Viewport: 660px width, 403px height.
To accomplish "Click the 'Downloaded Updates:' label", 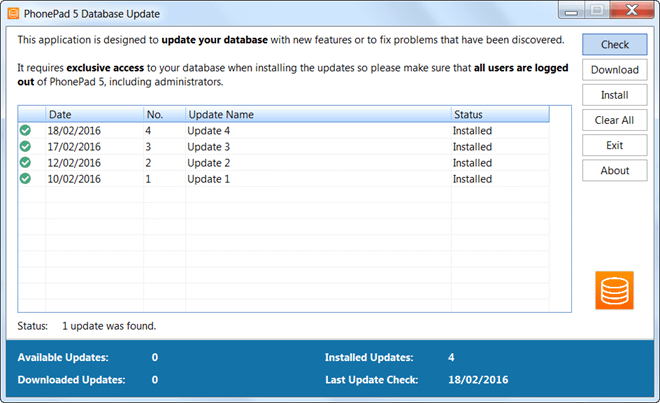I will 72,380.
